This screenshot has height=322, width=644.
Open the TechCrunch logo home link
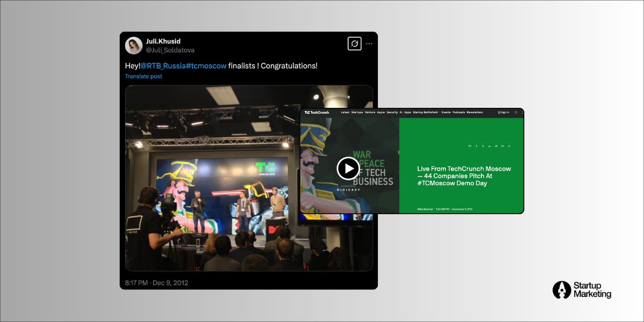[317, 112]
